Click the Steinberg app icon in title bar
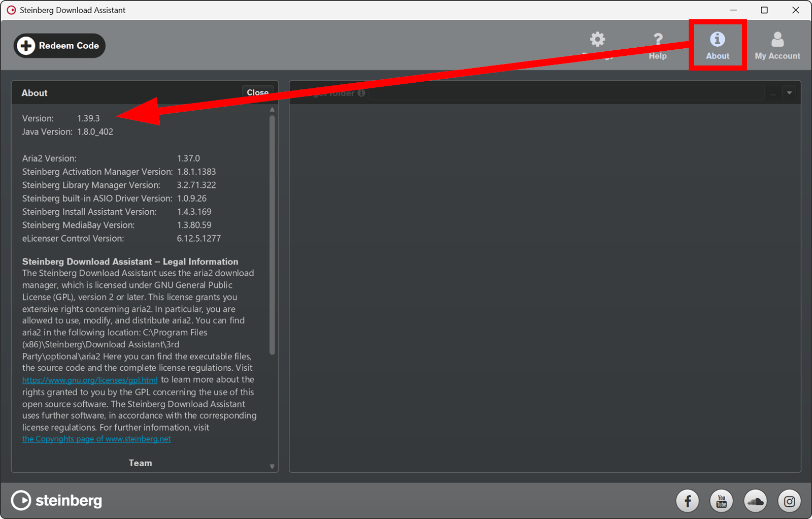This screenshot has width=812, height=519. click(11, 10)
